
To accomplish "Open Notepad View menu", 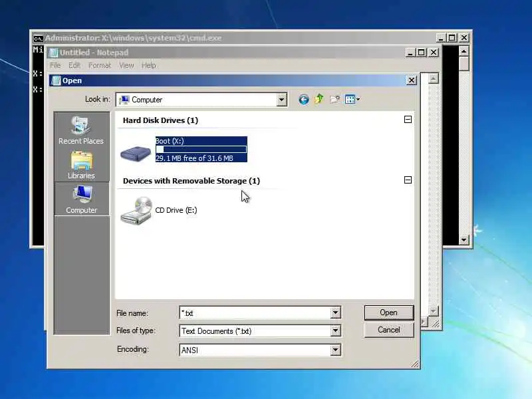I will tap(126, 65).
